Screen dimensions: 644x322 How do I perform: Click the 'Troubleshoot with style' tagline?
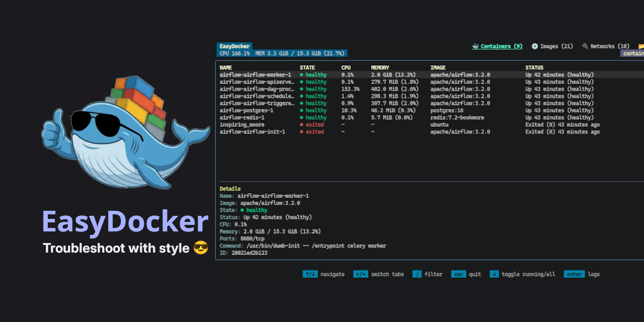tap(116, 248)
